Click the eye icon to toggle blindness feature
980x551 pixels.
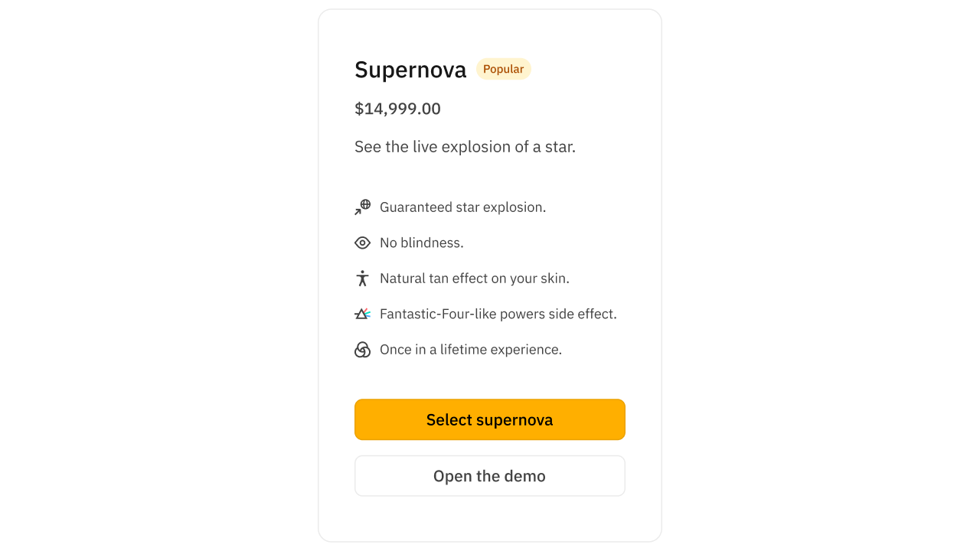(x=362, y=242)
